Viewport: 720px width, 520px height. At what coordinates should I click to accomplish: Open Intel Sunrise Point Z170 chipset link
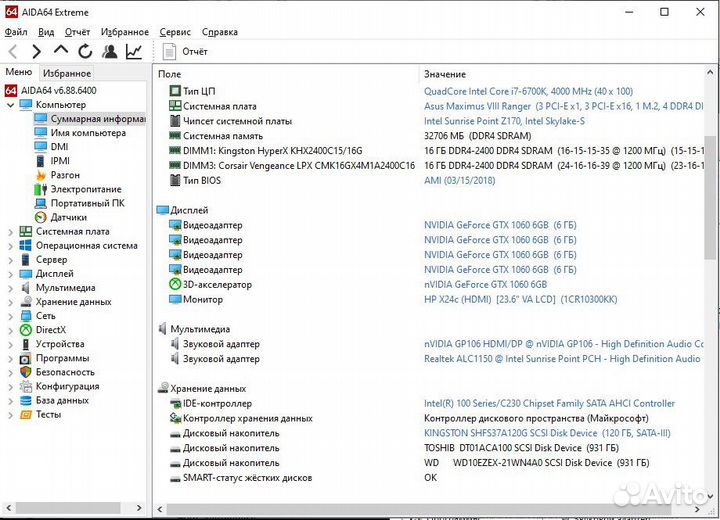(504, 121)
